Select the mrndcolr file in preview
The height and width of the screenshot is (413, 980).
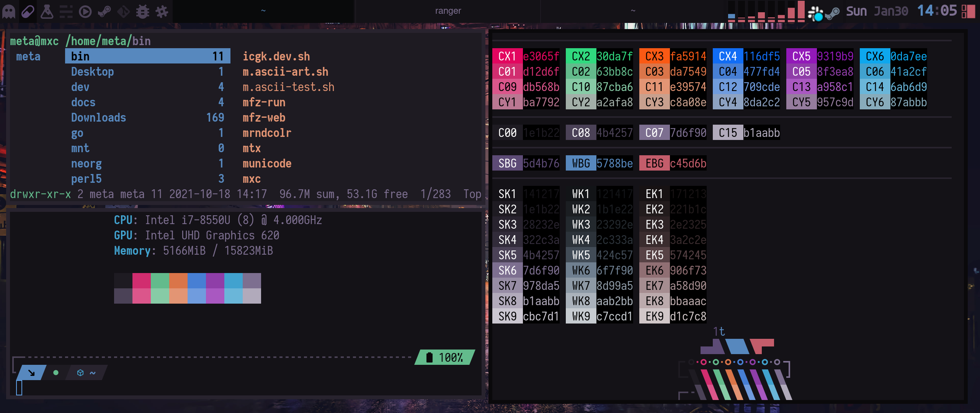pos(267,133)
